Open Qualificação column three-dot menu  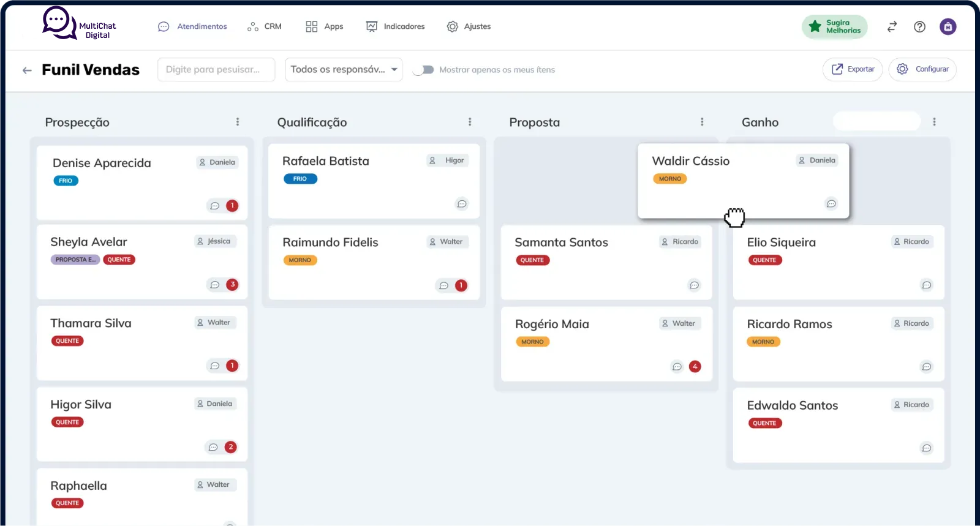(x=470, y=122)
